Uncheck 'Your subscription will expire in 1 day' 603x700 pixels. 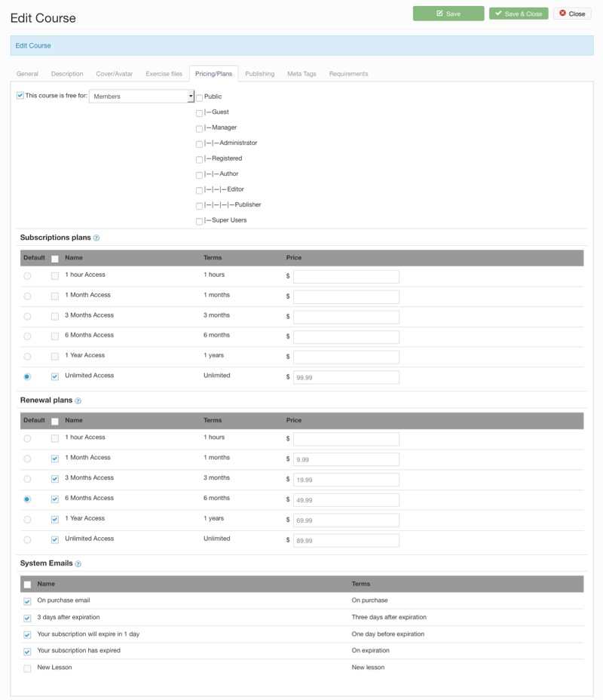[27, 635]
